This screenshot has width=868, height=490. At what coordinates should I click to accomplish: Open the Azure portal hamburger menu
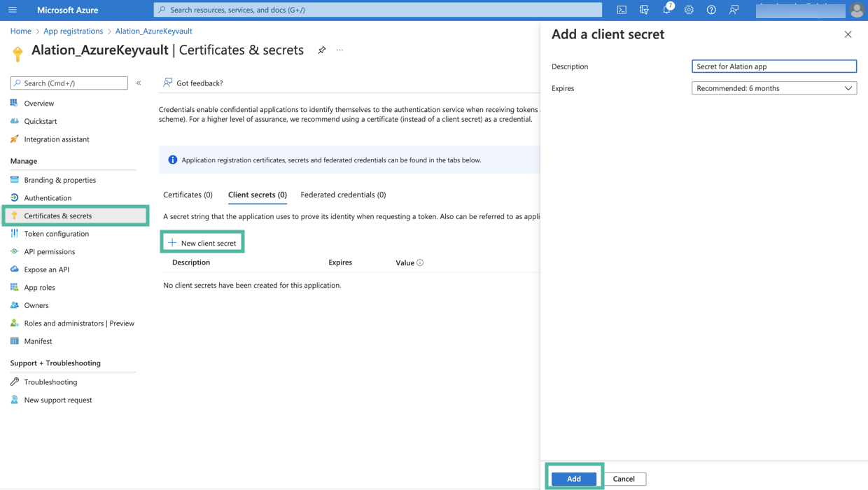tap(13, 10)
